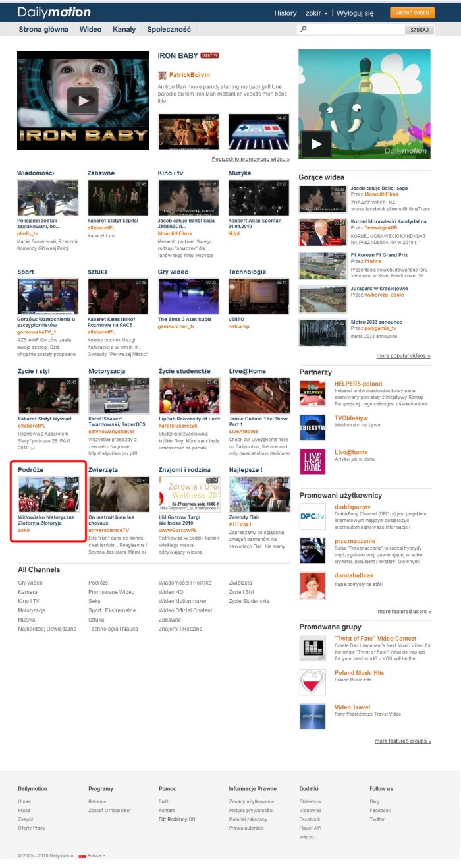Screen dimensions: 461x868
Task: Open Metro 2033 announce thumbnail
Action: [x=322, y=333]
